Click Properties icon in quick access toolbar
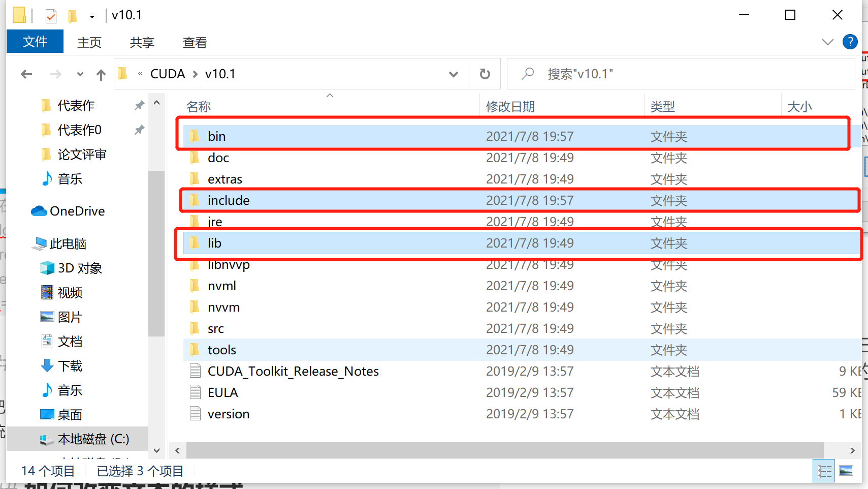 [x=51, y=16]
